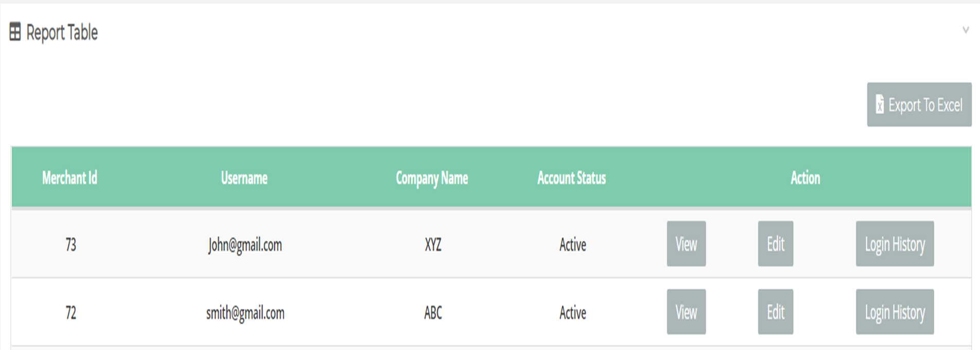Edit merchant 73 record
This screenshot has height=350, width=980.
[775, 244]
